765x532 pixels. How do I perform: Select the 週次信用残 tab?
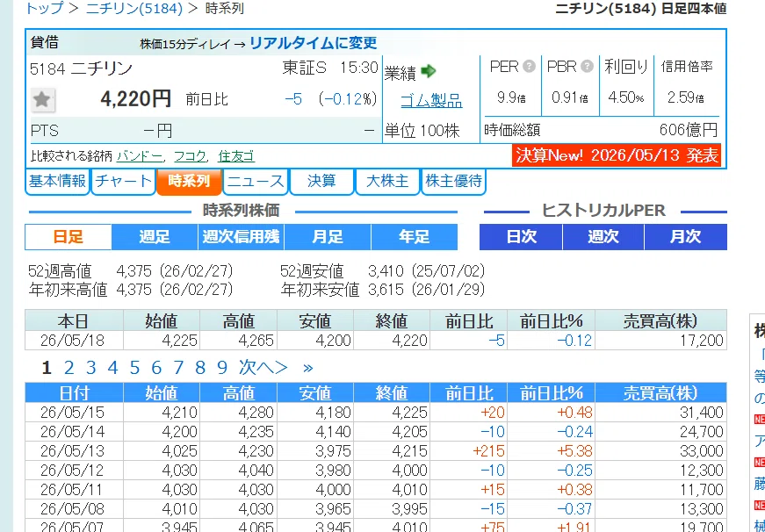(x=241, y=237)
